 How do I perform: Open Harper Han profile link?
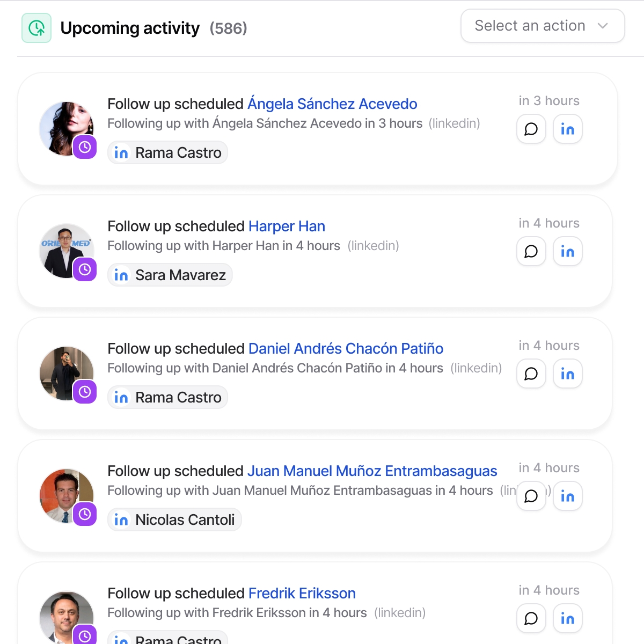(x=287, y=226)
